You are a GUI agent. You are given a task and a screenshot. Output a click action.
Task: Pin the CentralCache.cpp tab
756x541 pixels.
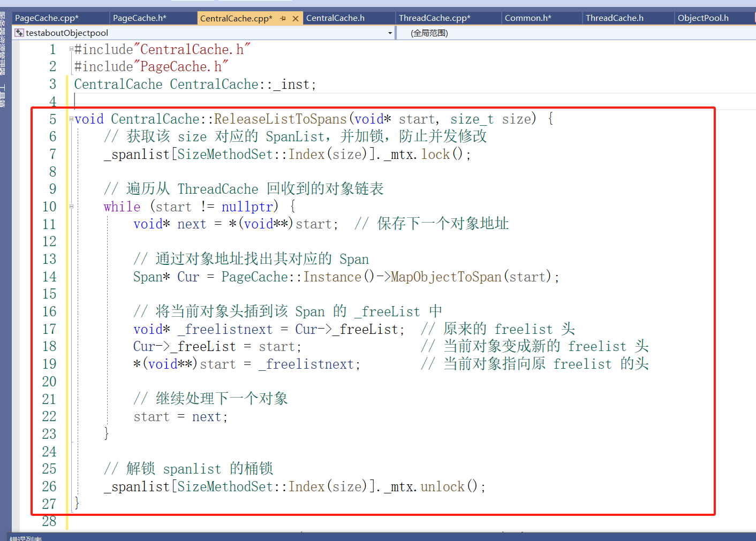click(x=283, y=18)
